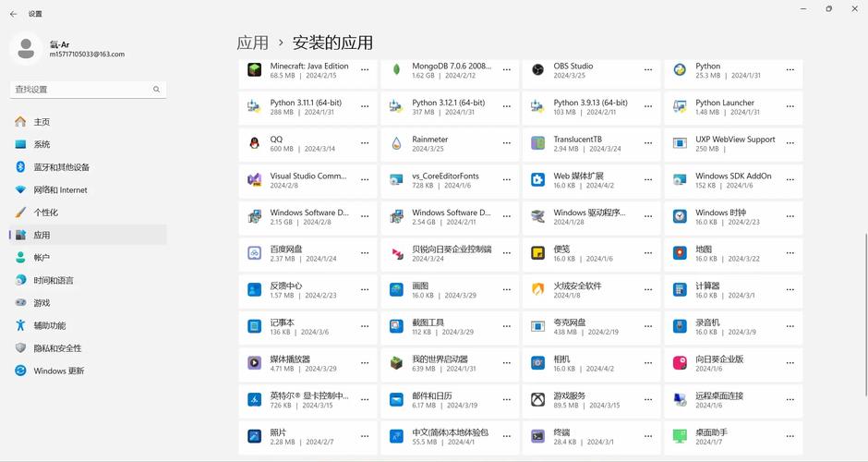Click the Visual Studio Community icon

[254, 179]
